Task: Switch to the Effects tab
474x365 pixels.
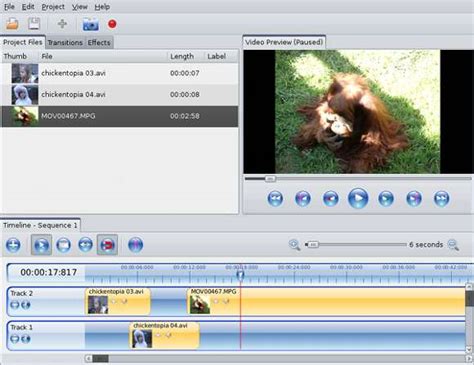Action: (x=99, y=43)
